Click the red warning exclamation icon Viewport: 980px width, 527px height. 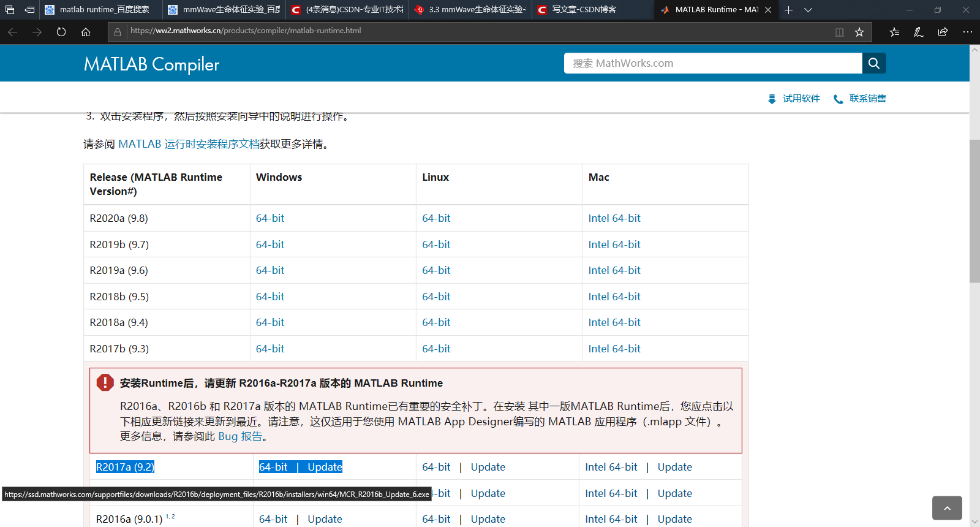[105, 383]
